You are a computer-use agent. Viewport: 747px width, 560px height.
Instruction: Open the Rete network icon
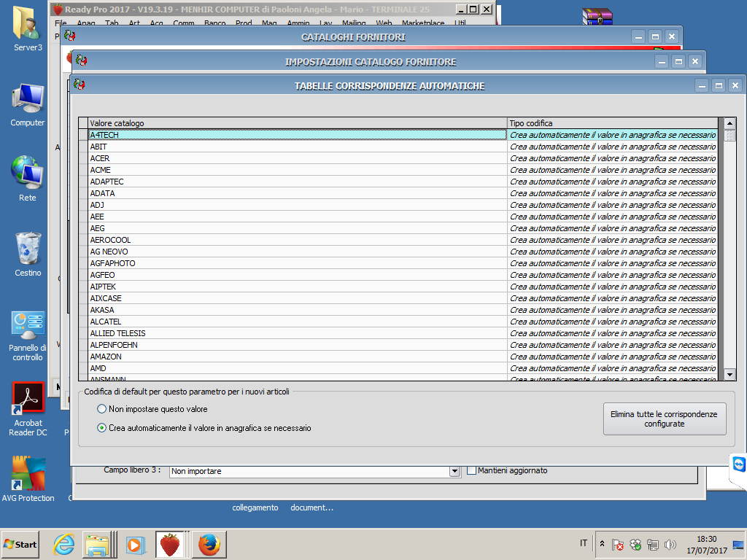(28, 179)
